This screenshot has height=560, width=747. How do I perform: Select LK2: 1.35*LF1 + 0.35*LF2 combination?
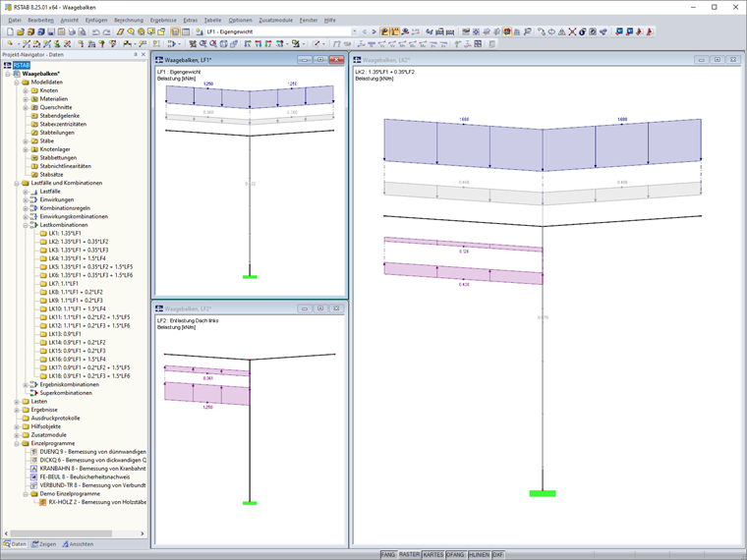pos(78,242)
